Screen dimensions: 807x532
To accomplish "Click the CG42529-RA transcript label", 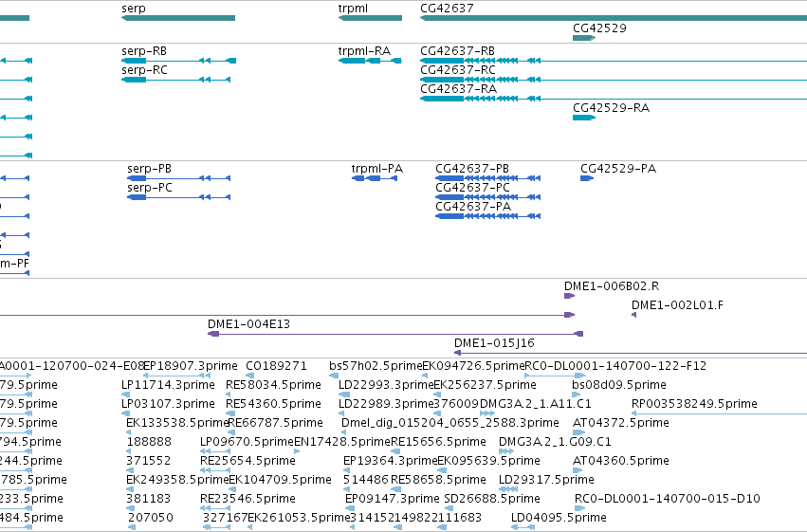I will [x=611, y=108].
